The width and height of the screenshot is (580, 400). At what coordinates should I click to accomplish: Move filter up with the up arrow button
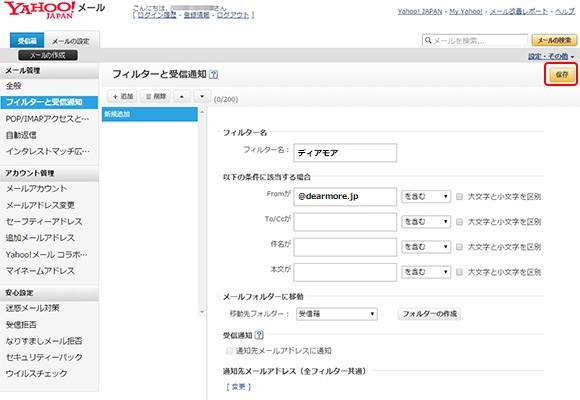coord(182,97)
